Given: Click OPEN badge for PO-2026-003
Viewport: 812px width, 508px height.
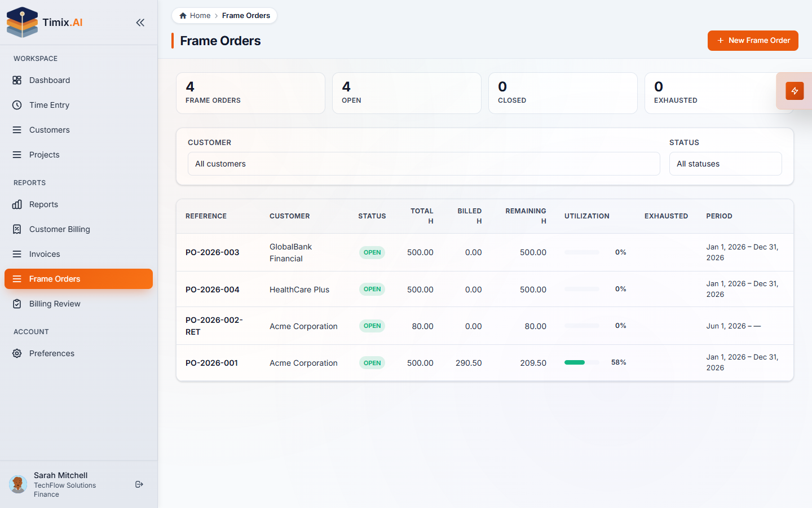Looking at the screenshot, I should 372,252.
